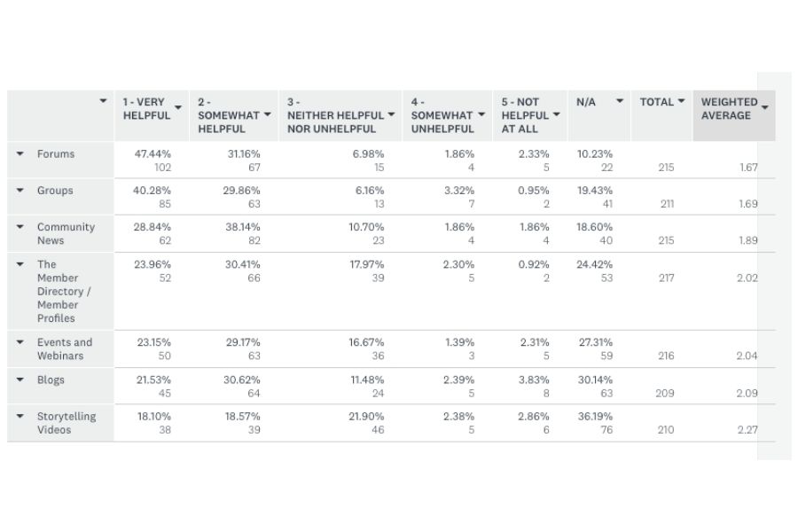Open the 5 - Not Helpful At All arrow

tap(556, 114)
